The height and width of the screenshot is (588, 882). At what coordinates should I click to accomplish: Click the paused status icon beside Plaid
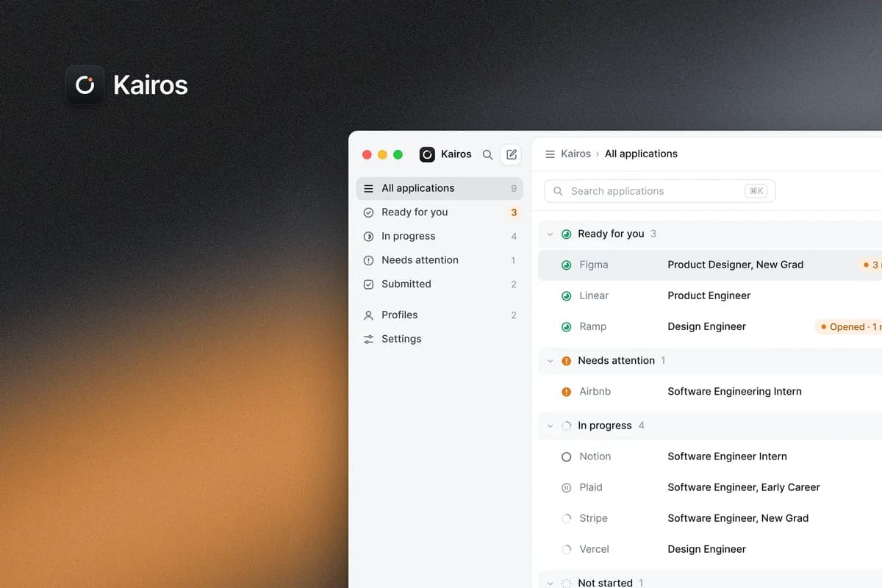click(566, 487)
